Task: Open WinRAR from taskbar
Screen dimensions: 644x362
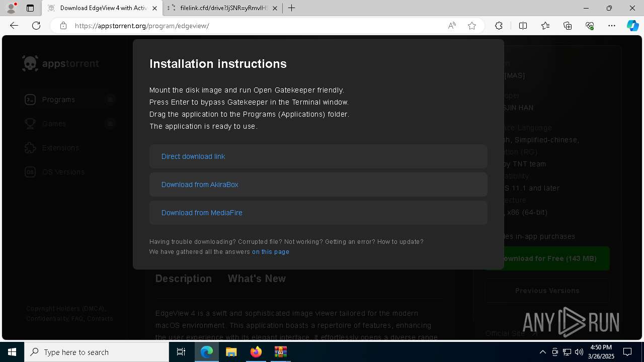Action: click(281, 352)
